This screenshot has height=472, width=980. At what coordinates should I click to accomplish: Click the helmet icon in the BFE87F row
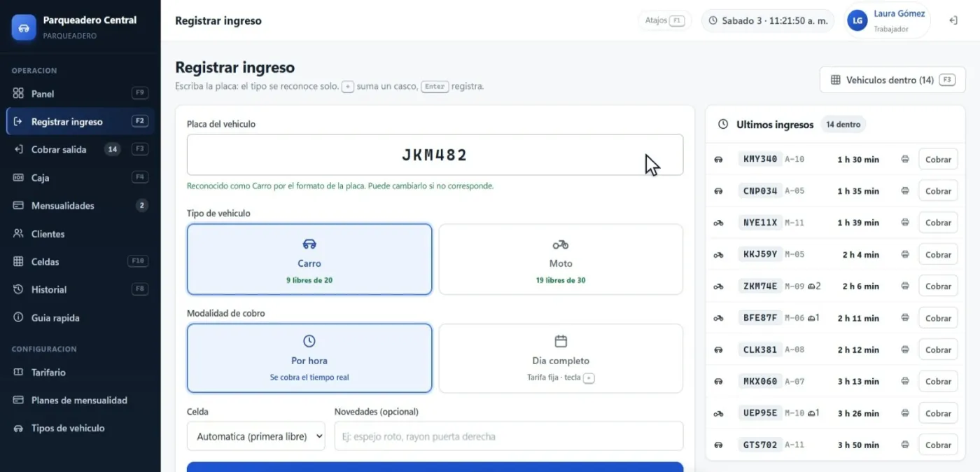811,318
